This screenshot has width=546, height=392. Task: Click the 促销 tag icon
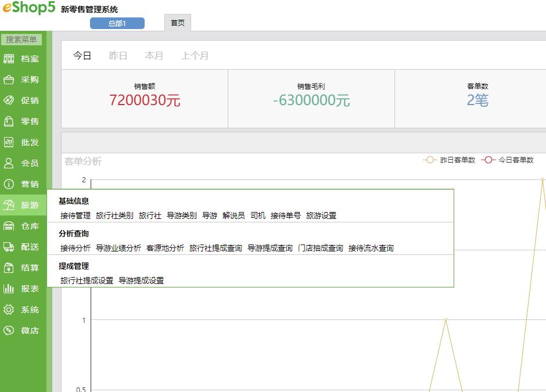[9, 100]
